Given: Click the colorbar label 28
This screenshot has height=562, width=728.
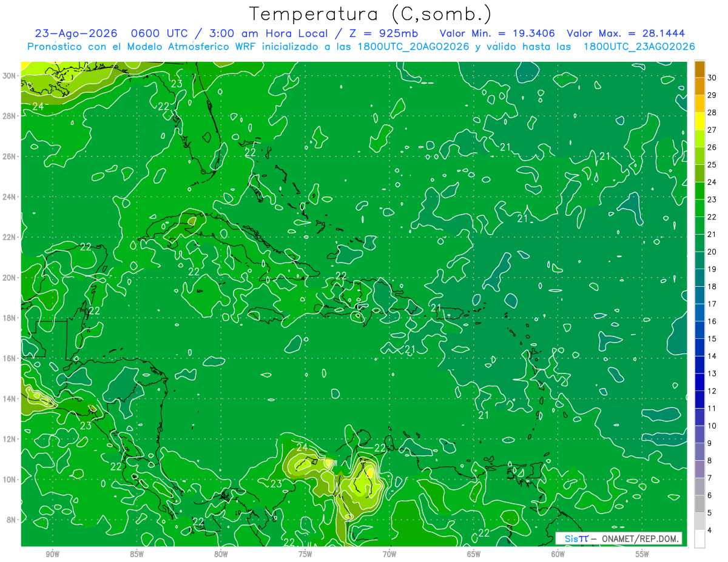Looking at the screenshot, I should pyautogui.click(x=713, y=112).
